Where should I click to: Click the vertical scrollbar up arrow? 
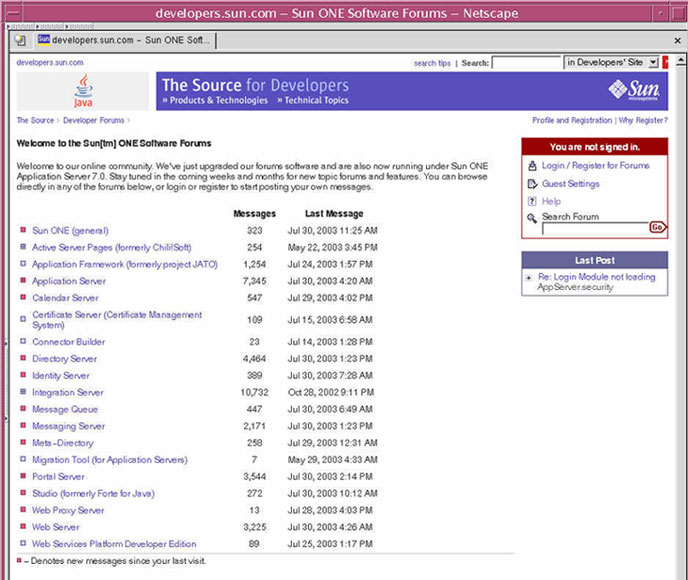point(681,60)
